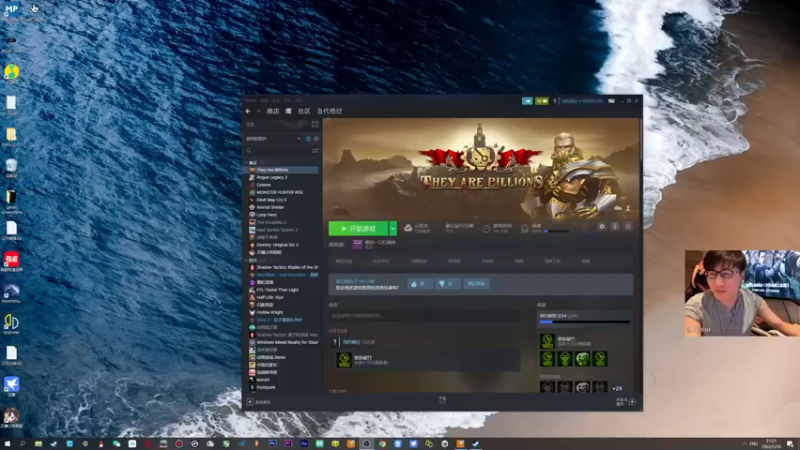
Task: Click the +25 locked achievements link
Action: click(x=617, y=388)
